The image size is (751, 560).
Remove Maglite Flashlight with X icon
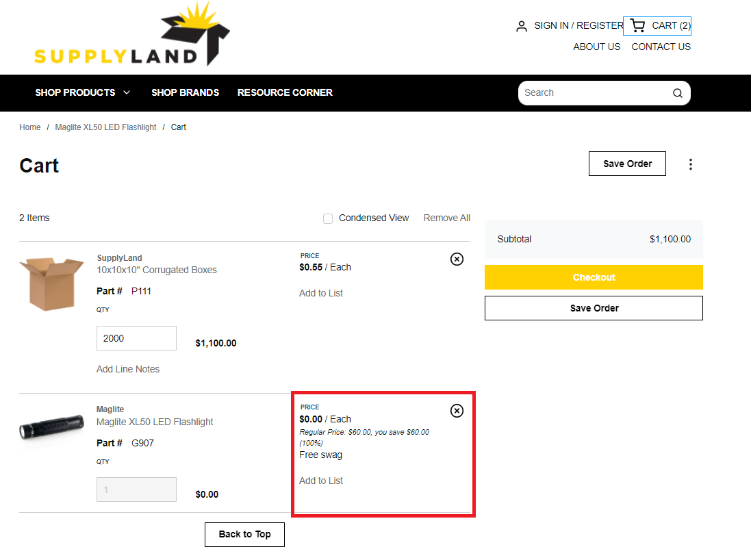[457, 411]
